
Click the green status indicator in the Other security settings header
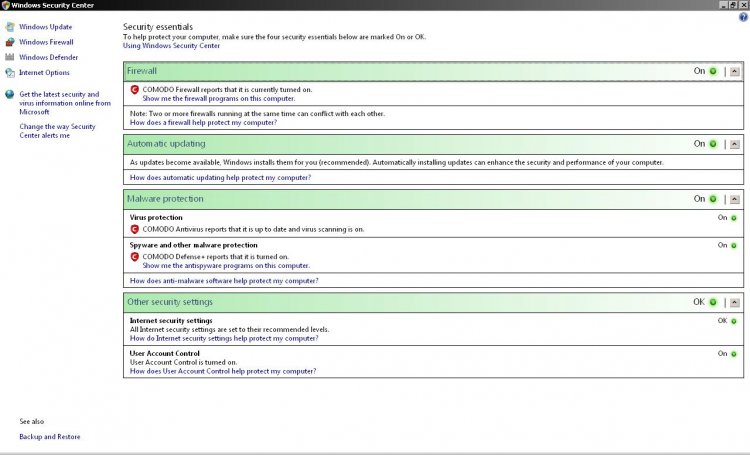point(713,302)
